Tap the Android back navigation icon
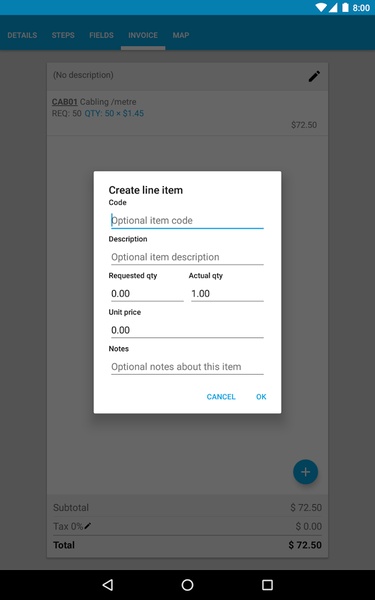The width and height of the screenshot is (375, 600). [x=108, y=584]
